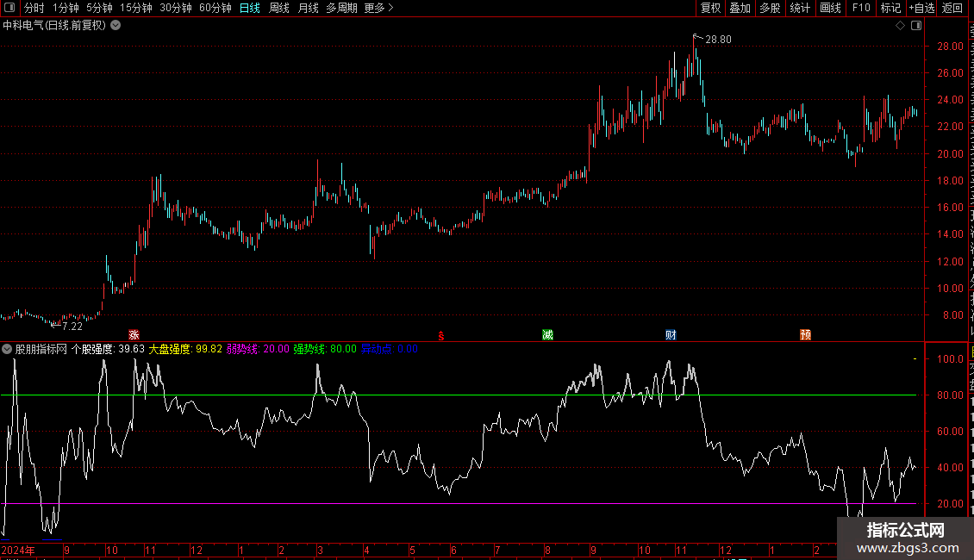
Task: Click the 个股强度: 39.63 value
Action: (x=108, y=349)
